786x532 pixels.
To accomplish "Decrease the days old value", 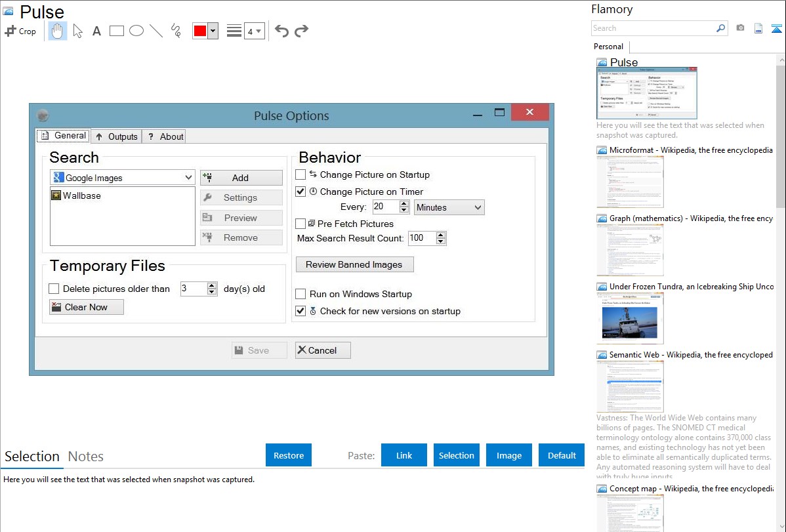I will pos(211,292).
